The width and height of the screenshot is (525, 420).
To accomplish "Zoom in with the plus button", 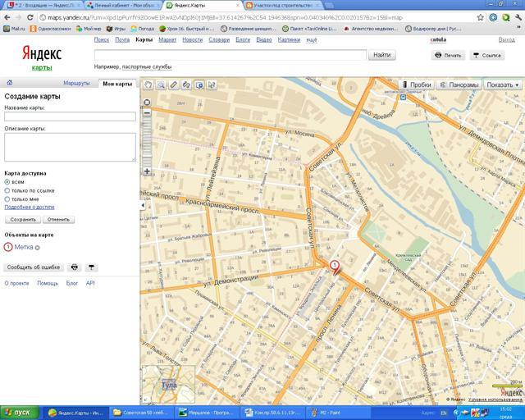I will point(147,171).
